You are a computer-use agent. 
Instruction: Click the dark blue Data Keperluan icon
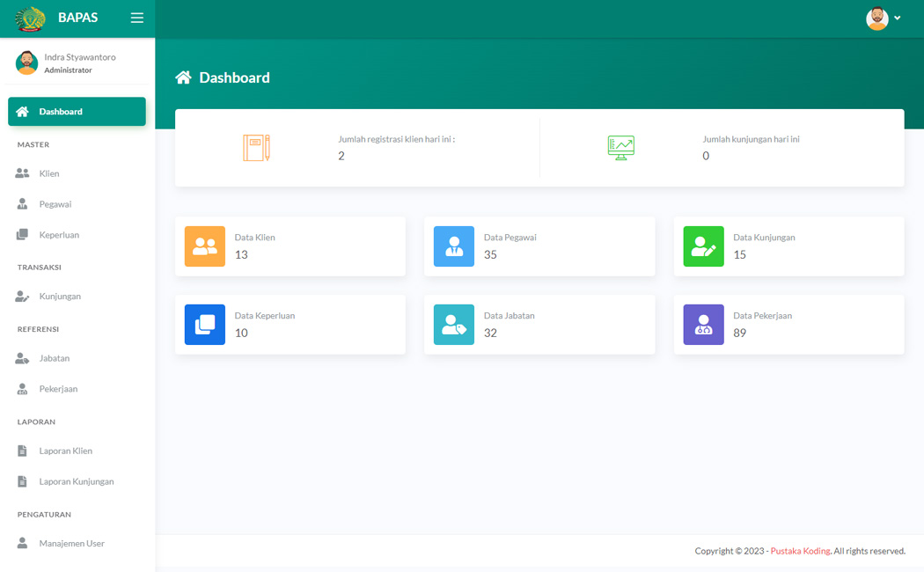[x=205, y=324]
